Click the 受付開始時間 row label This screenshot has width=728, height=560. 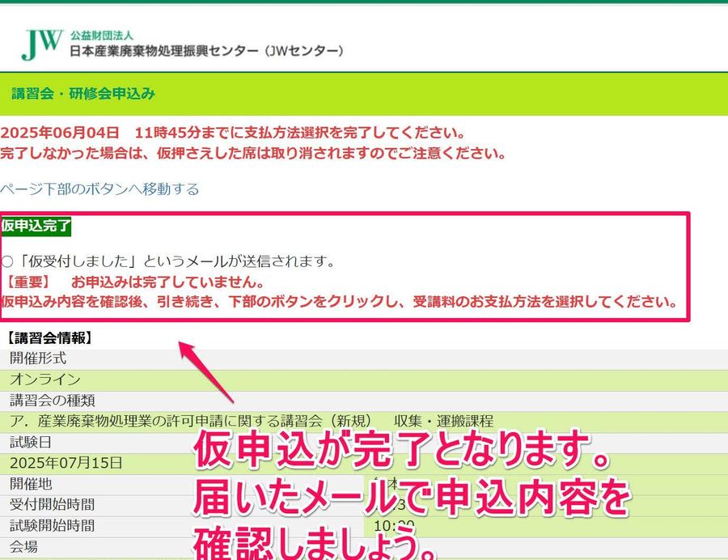(53, 504)
